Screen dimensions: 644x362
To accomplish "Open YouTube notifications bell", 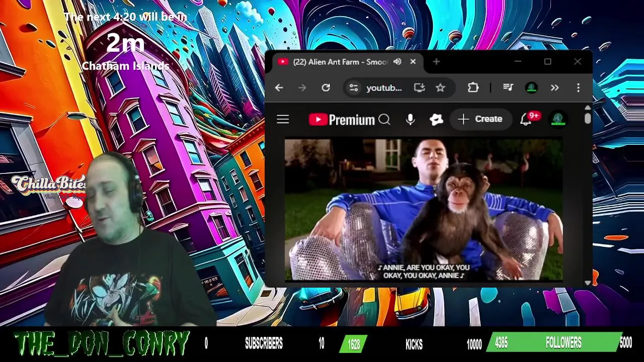I will pos(526,119).
